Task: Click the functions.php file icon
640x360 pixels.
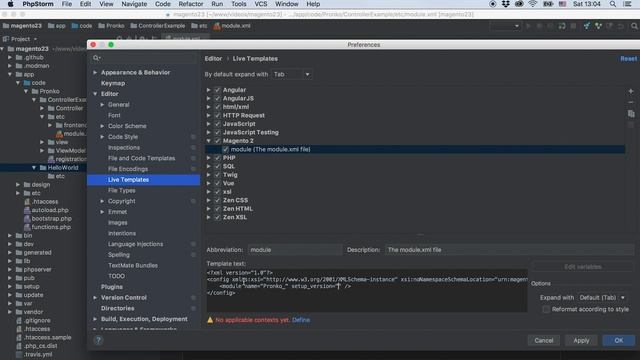Action: tap(27, 227)
